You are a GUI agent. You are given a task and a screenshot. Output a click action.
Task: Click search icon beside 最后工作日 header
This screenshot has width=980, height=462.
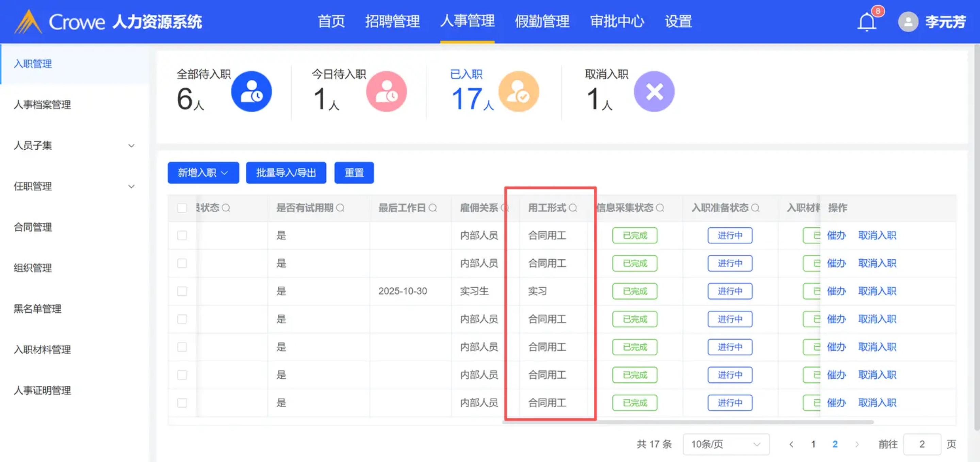click(x=432, y=208)
